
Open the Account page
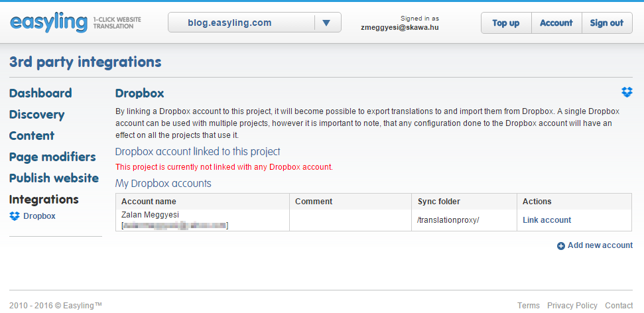pyautogui.click(x=556, y=23)
